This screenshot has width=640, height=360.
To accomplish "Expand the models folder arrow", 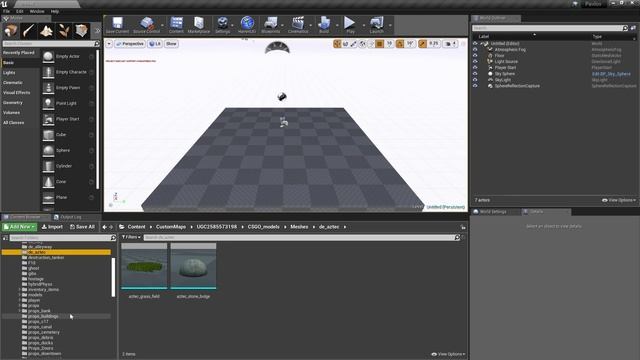I will [x=20, y=295].
